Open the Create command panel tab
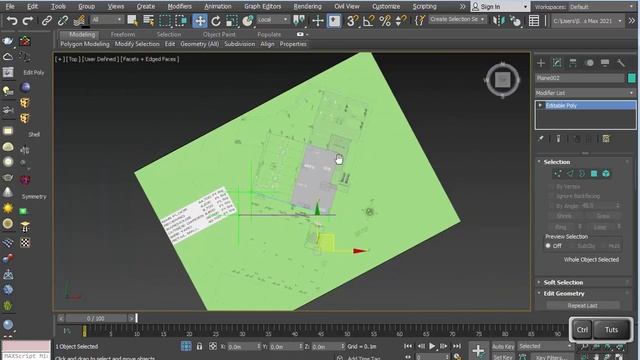The image size is (640, 360). pyautogui.click(x=541, y=63)
